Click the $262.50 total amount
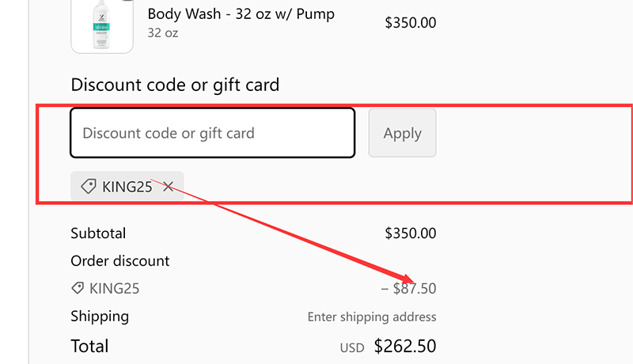The height and width of the screenshot is (364, 633). tap(405, 346)
